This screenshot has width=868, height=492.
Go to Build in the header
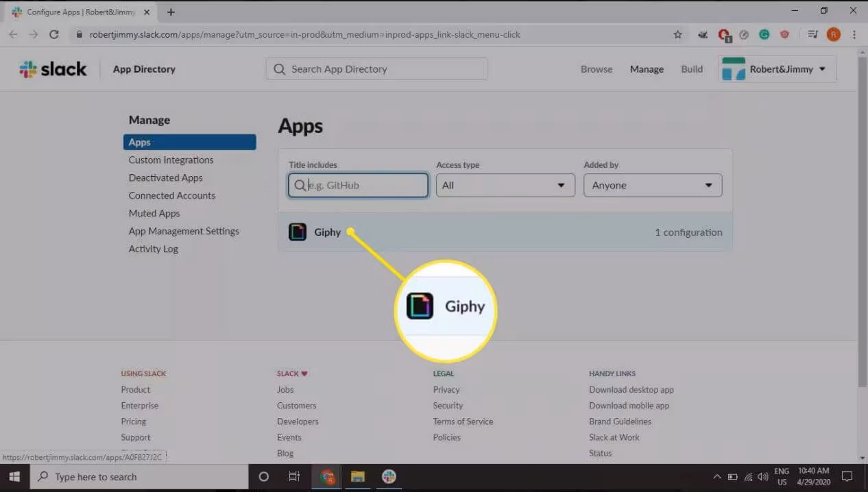pos(692,69)
